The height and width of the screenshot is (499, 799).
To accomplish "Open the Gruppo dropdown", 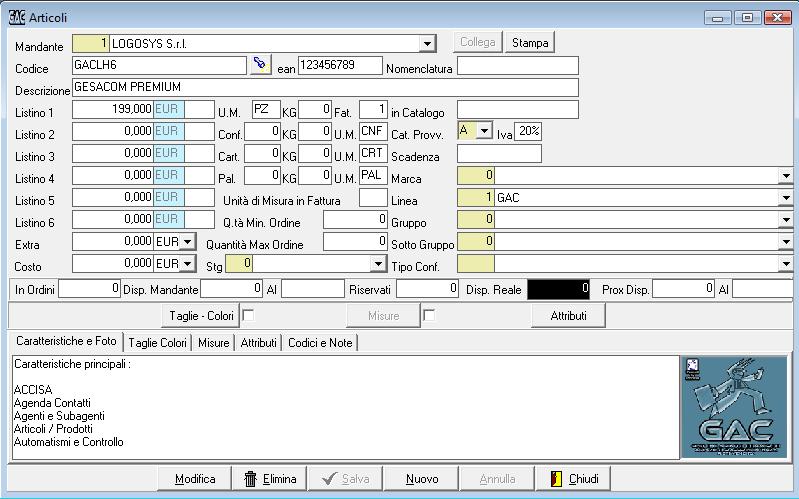I will [x=786, y=220].
